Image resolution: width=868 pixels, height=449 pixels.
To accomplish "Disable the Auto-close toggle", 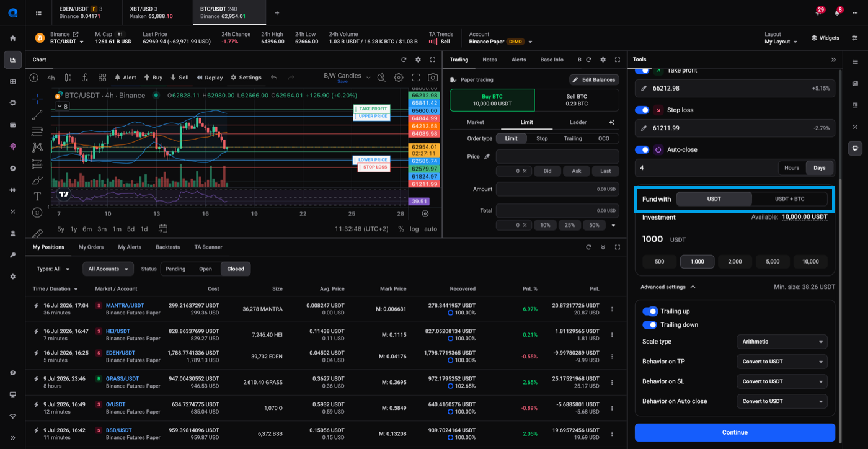I will point(642,149).
